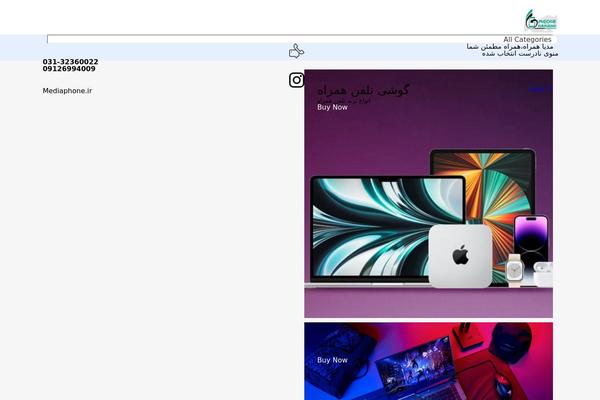
Task: Click phone number 09126994009
Action: pos(69,69)
